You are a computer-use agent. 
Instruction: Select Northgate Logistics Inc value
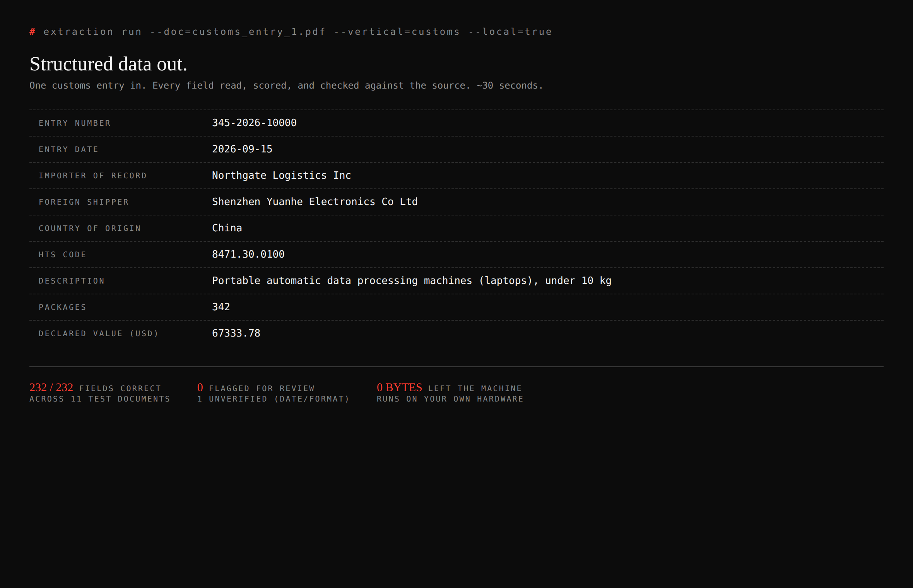pyautogui.click(x=282, y=175)
